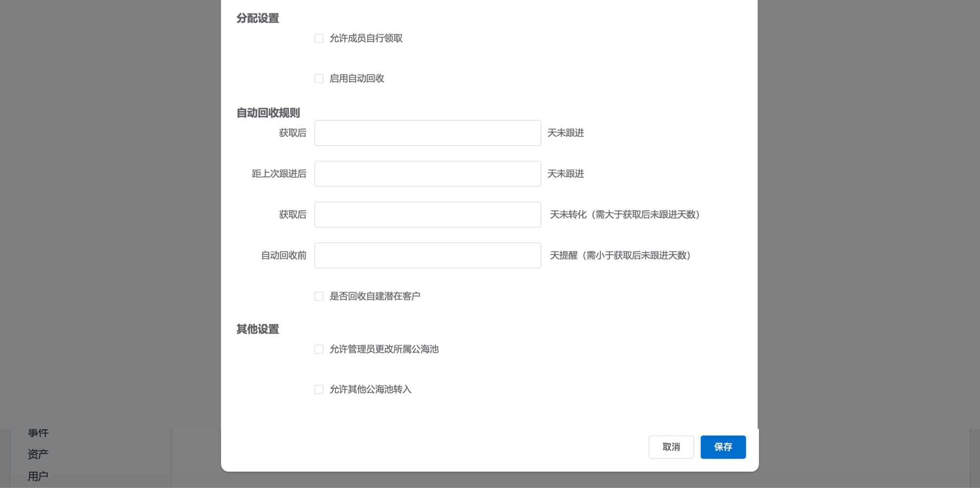This screenshot has height=488, width=980.
Task: Open 事件 in the sidebar
Action: click(38, 433)
